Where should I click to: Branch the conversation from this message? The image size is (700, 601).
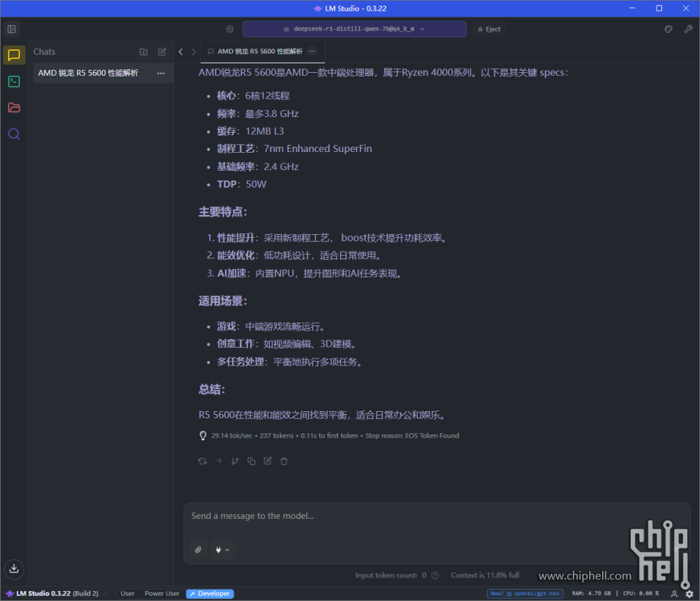pos(235,461)
